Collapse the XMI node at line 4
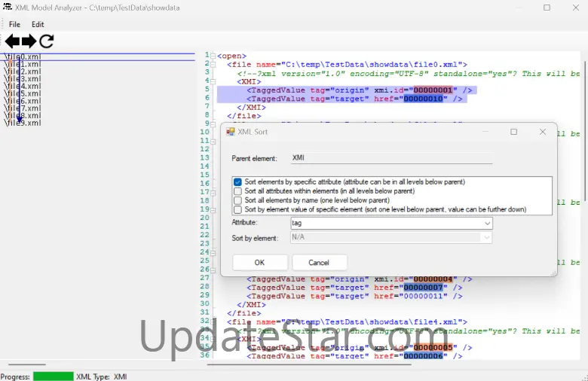 (x=213, y=81)
